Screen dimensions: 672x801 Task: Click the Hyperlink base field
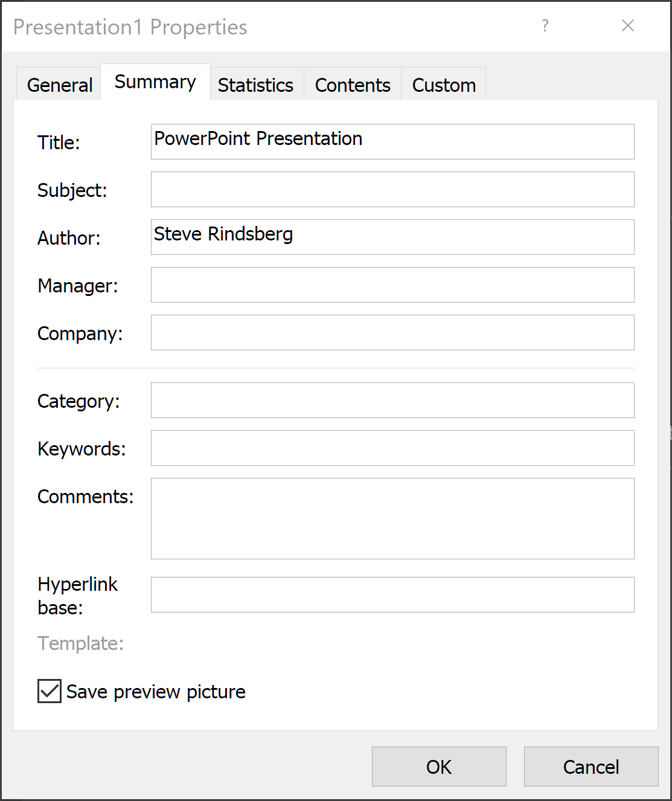392,594
